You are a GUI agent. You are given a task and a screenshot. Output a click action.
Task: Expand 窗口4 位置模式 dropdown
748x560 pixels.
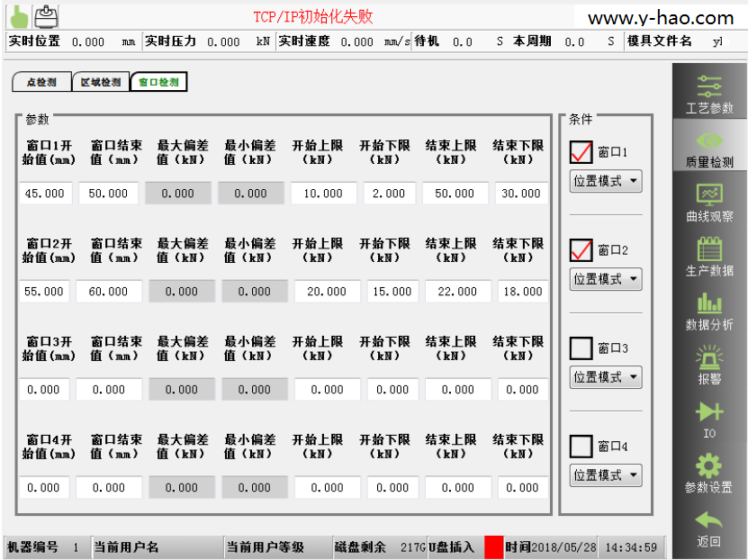point(606,474)
